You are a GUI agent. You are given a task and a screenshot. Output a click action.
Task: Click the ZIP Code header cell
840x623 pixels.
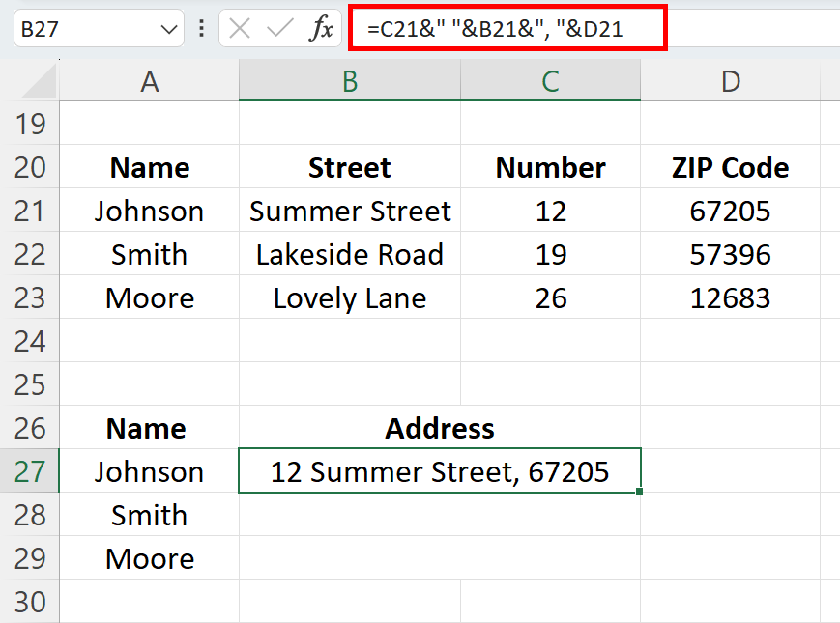tap(730, 167)
